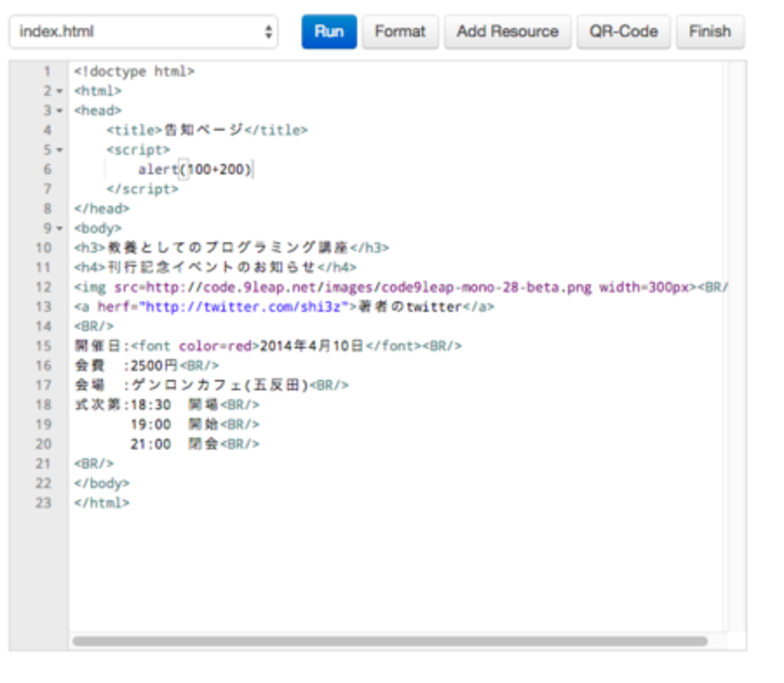The image size is (784, 683).
Task: Click line number 14 in the gutter
Action: [43, 326]
